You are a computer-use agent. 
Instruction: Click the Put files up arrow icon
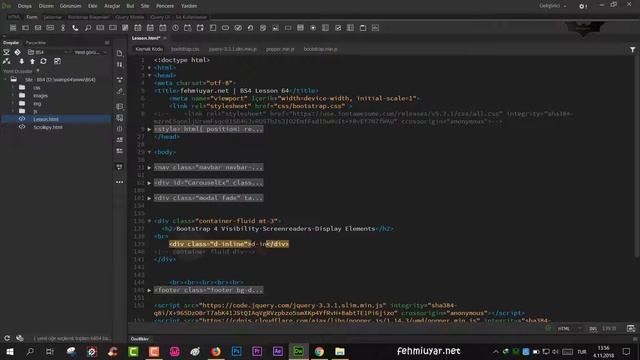(32, 61)
